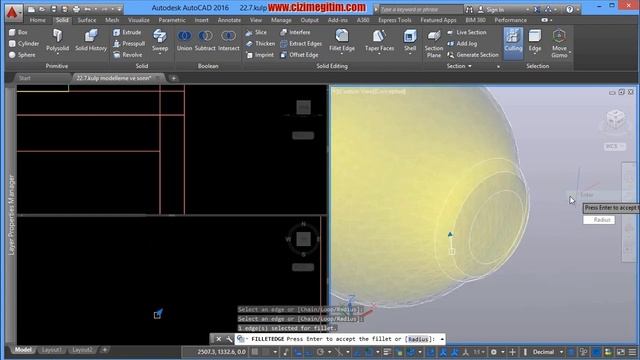Image resolution: width=640 pixels, height=360 pixels.
Task: Open the Express Tools tab
Action: pyautogui.click(x=395, y=20)
